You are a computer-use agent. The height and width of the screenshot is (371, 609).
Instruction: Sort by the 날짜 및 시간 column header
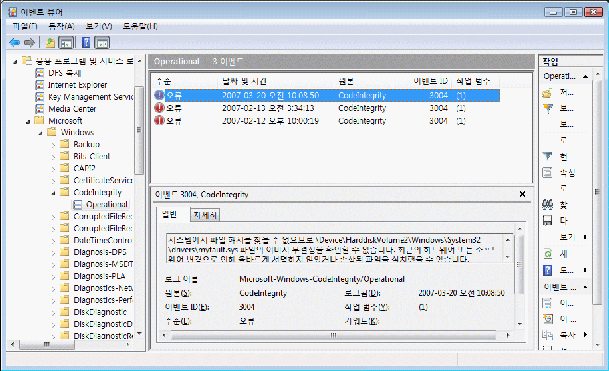(244, 81)
